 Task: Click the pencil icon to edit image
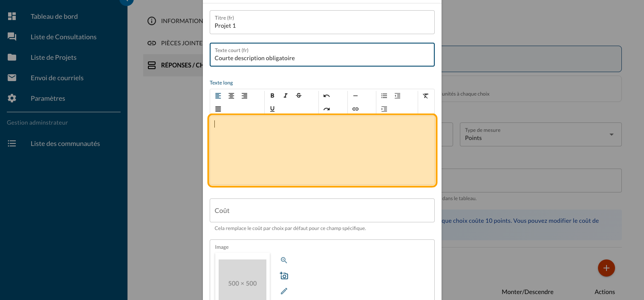click(284, 291)
